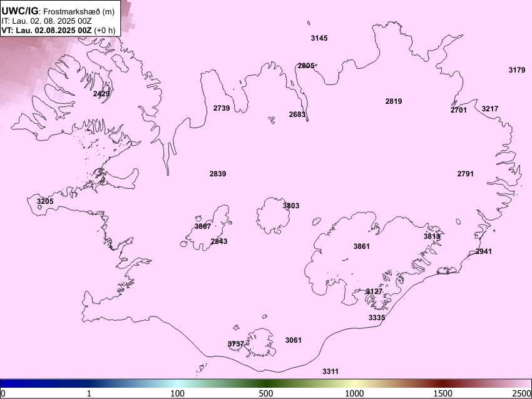Viewport: 532px width, 399px height.
Task: Click the freezing level value 3145
Action: coord(319,38)
